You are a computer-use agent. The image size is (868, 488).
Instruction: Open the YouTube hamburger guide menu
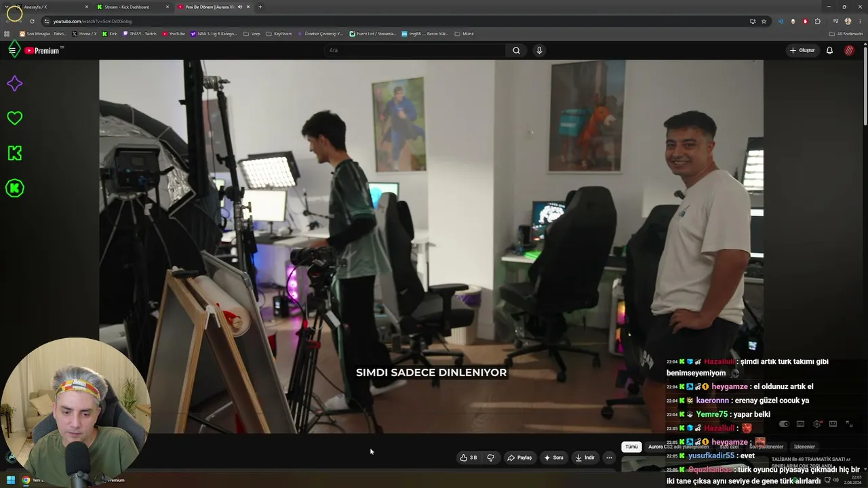tap(12, 50)
